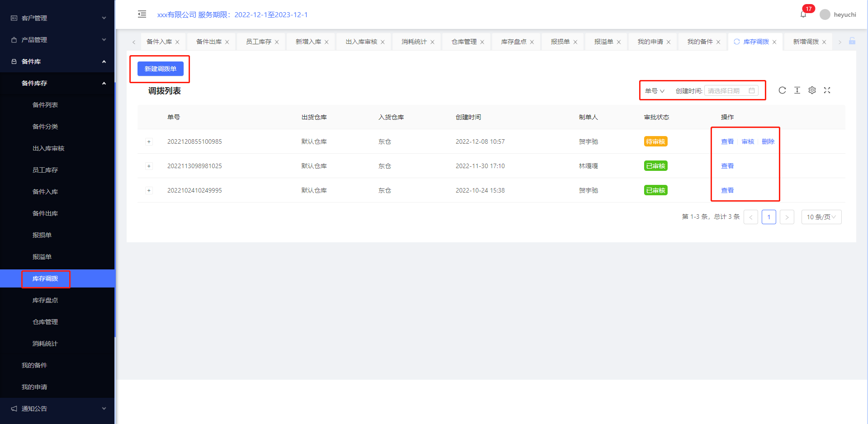
Task: Open the 10 条/页 page size dropdown
Action: 821,217
